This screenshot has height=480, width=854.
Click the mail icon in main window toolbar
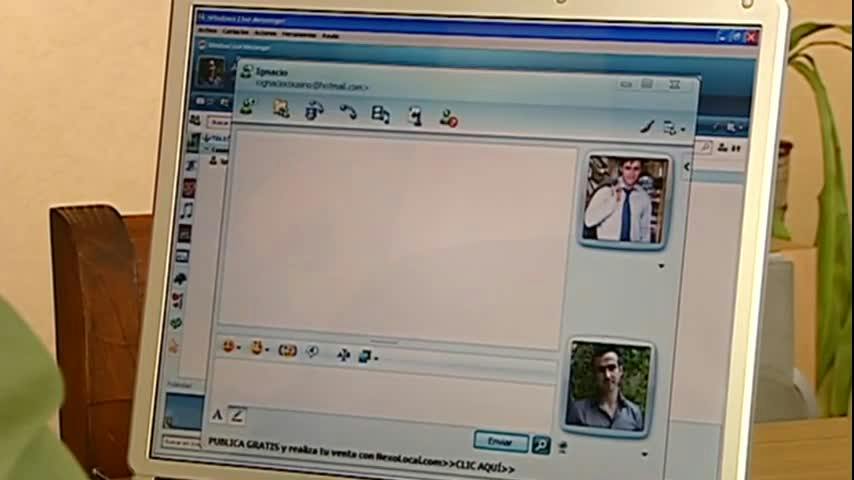point(202,101)
